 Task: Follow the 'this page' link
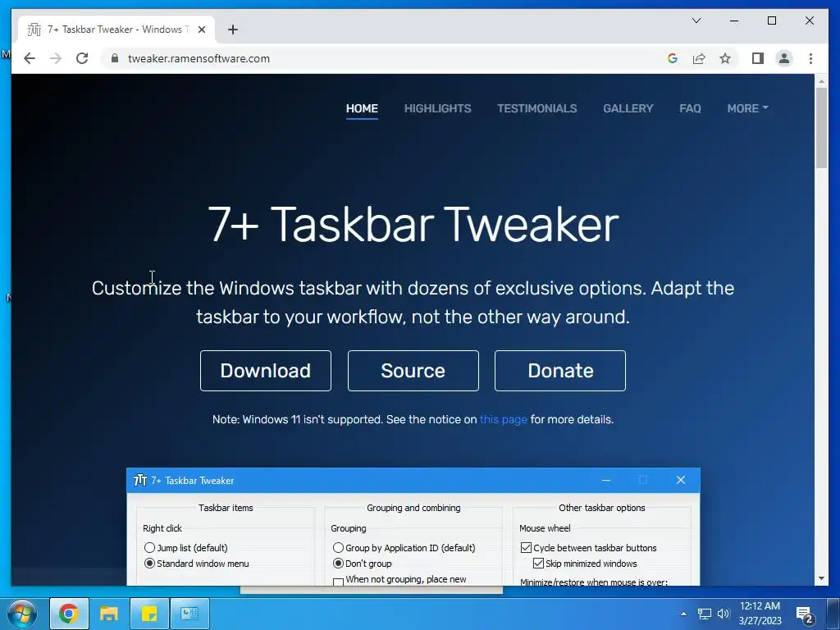click(x=504, y=419)
